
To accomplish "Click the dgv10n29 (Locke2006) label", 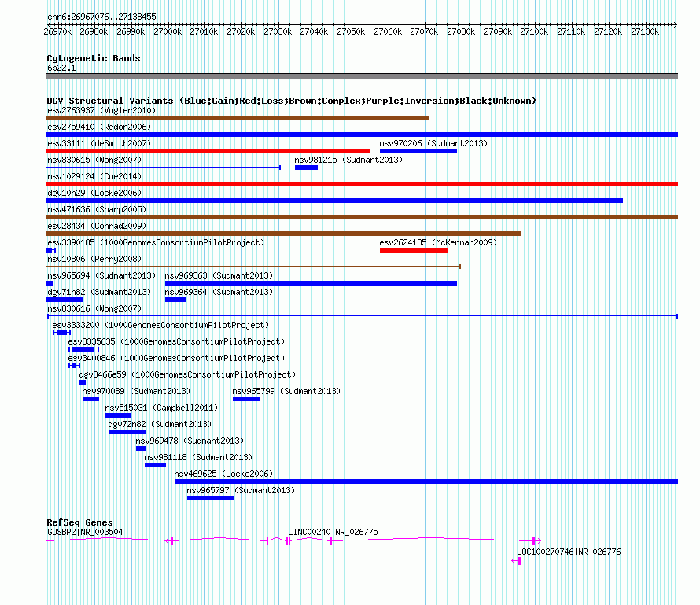I will 94,193.
